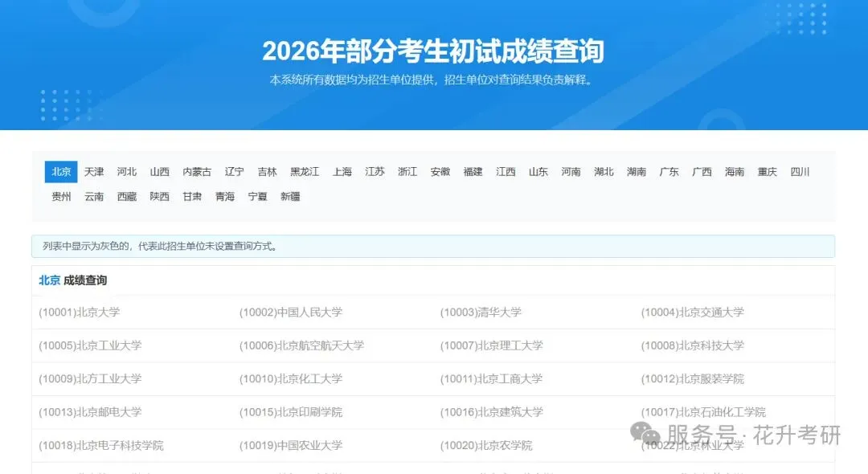Click the (10010)北京化工大学 entry
The width and height of the screenshot is (868, 474).
(291, 379)
